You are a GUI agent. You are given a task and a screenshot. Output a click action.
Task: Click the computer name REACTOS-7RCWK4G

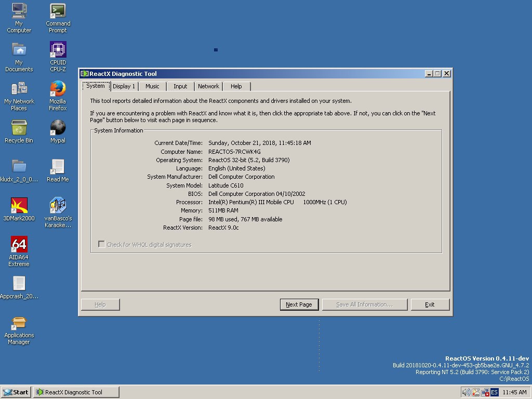click(x=234, y=152)
